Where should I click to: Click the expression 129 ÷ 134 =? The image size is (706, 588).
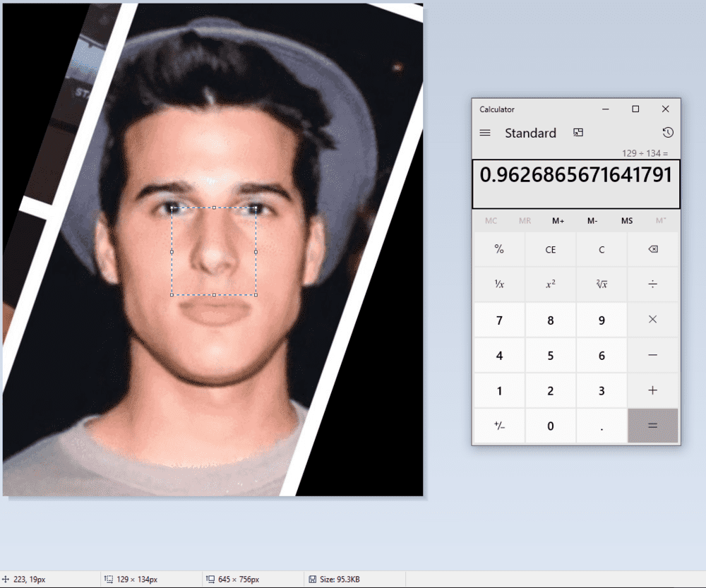645,153
